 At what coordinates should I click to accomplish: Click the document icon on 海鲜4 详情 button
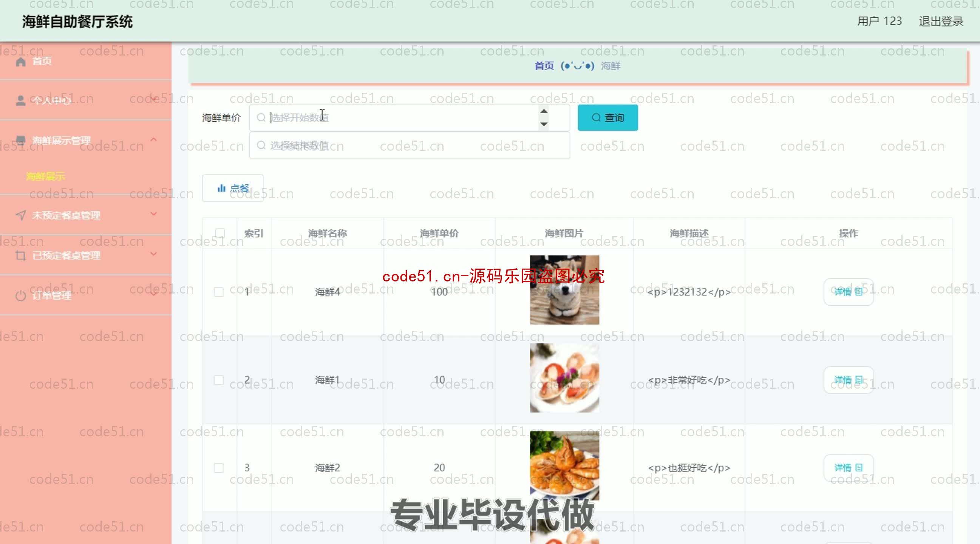[859, 292]
